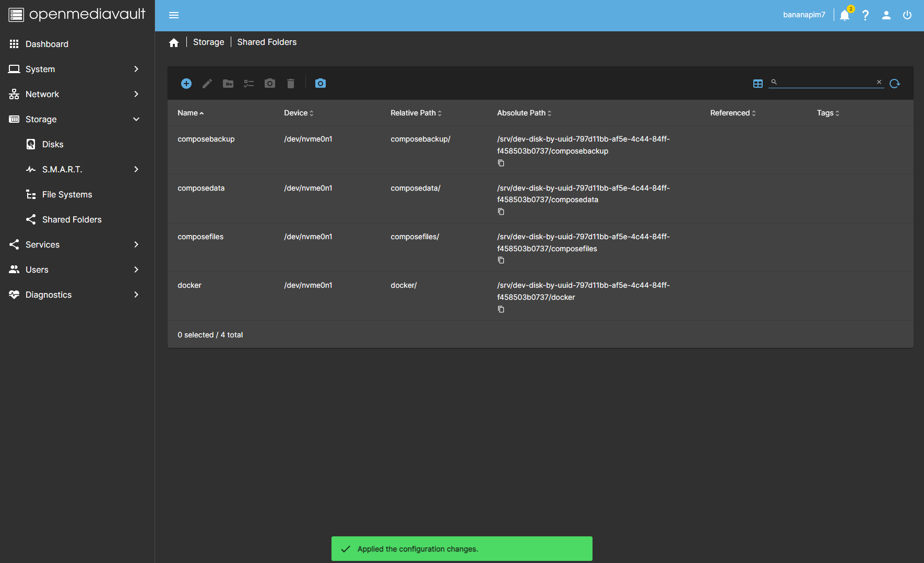
Task: Expand the System menu
Action: [77, 69]
